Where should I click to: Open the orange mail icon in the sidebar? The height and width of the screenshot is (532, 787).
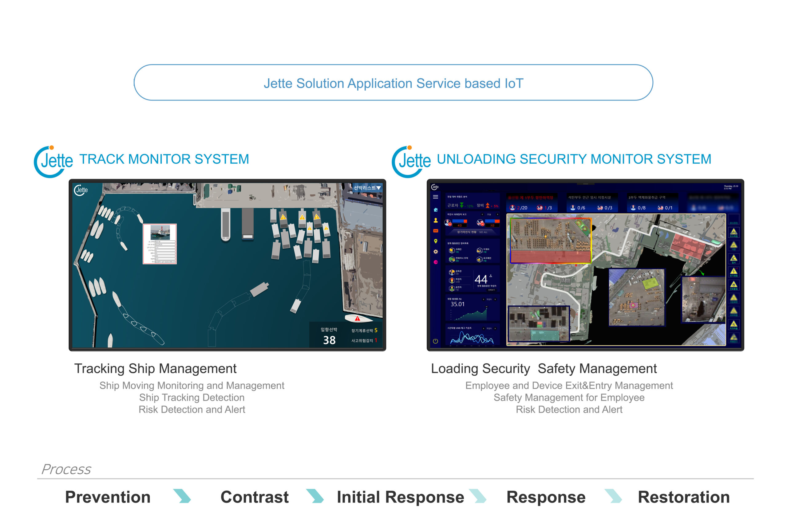click(436, 231)
